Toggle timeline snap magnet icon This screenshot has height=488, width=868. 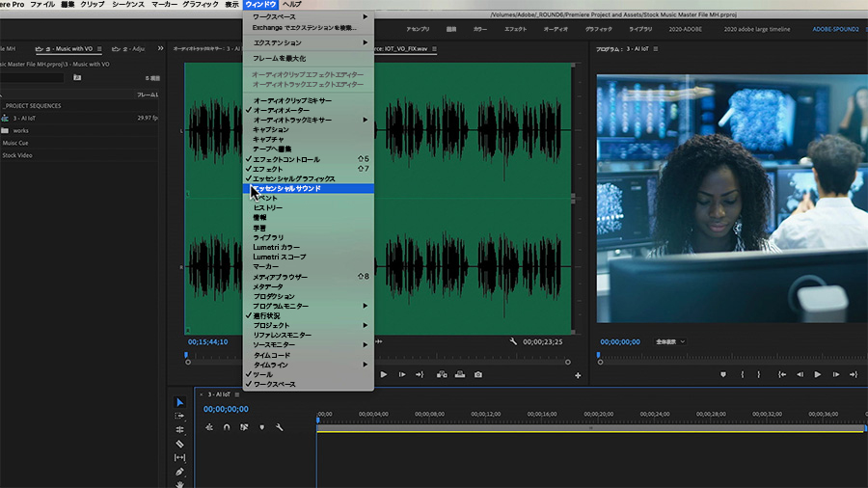[x=227, y=427]
